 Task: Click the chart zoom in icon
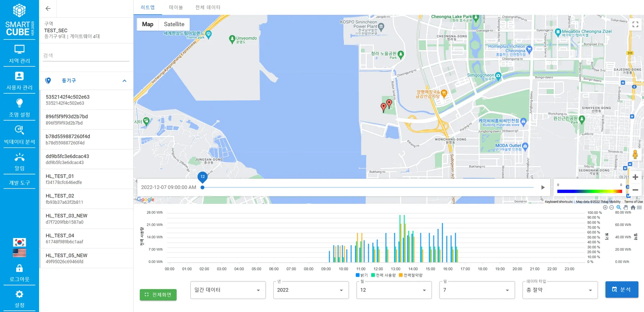pos(605,207)
